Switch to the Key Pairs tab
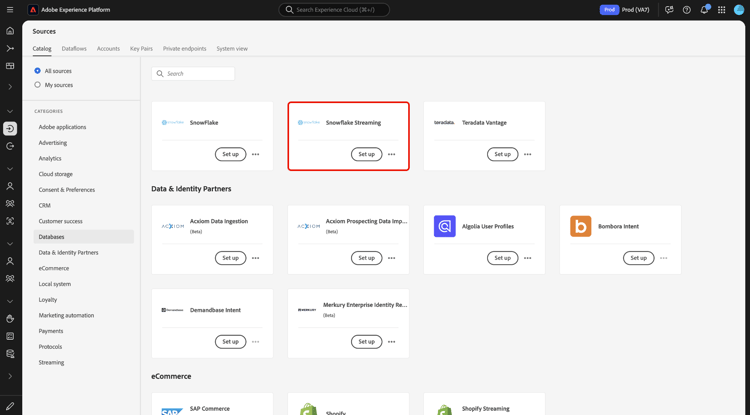This screenshot has width=750, height=415. click(x=141, y=49)
